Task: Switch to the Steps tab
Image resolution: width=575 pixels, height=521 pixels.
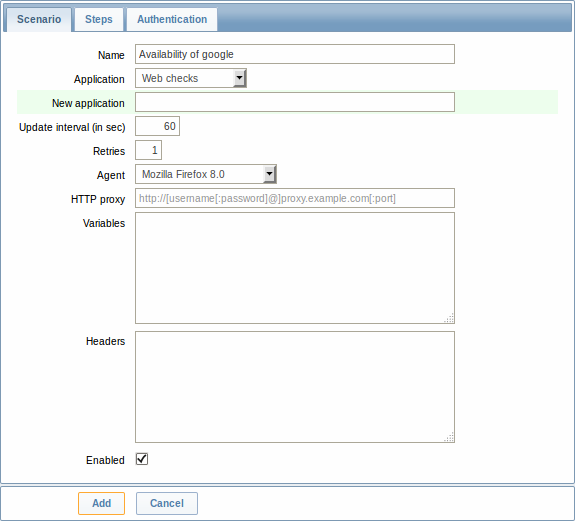Action: point(99,19)
